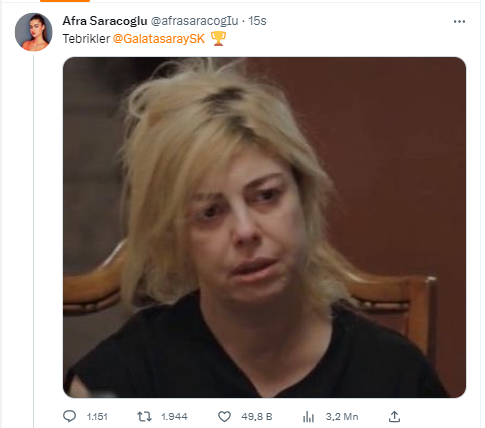Like the tweet with the heart icon

point(224,416)
